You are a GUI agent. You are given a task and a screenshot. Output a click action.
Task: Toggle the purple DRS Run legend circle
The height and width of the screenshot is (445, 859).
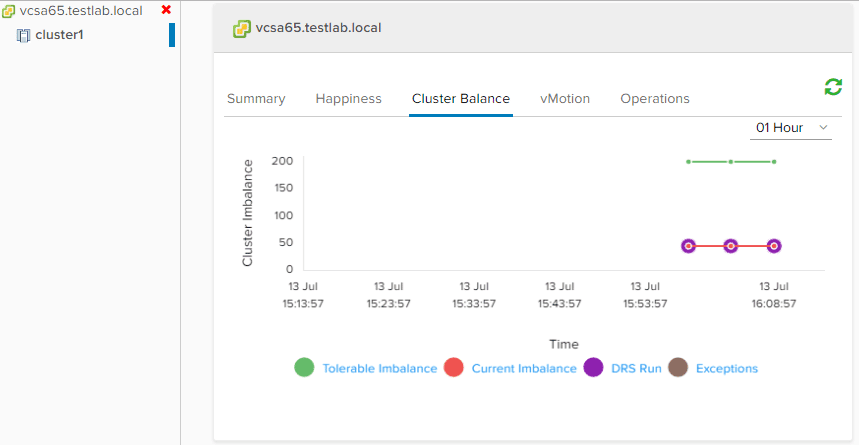point(593,367)
